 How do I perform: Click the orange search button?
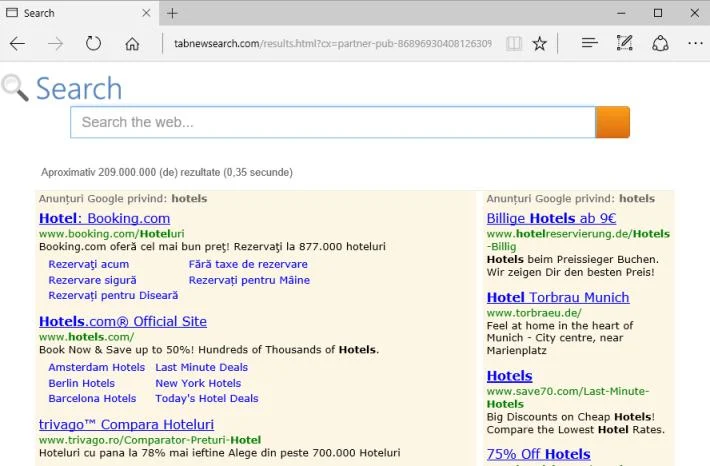[x=613, y=122]
